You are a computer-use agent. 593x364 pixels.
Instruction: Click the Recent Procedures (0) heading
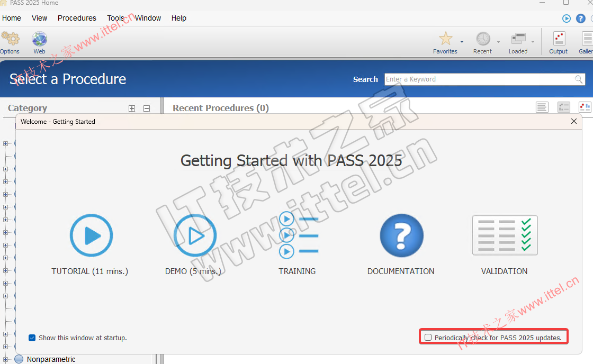[221, 108]
